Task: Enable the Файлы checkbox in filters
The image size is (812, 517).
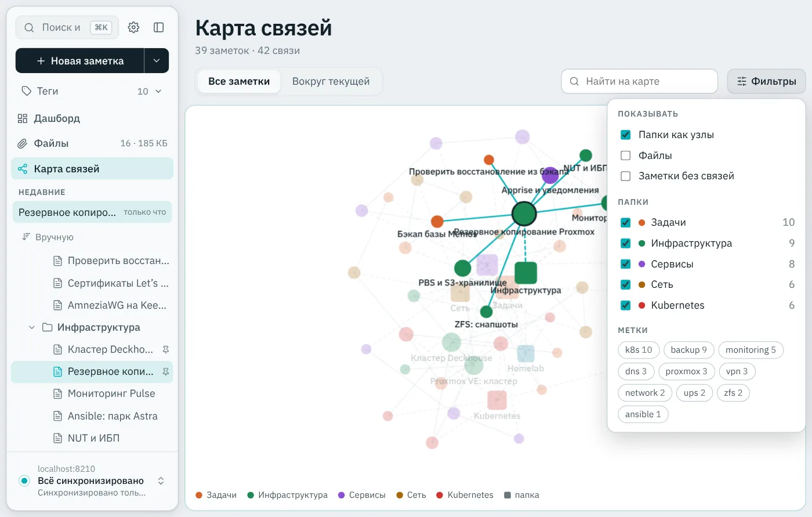Action: click(625, 156)
